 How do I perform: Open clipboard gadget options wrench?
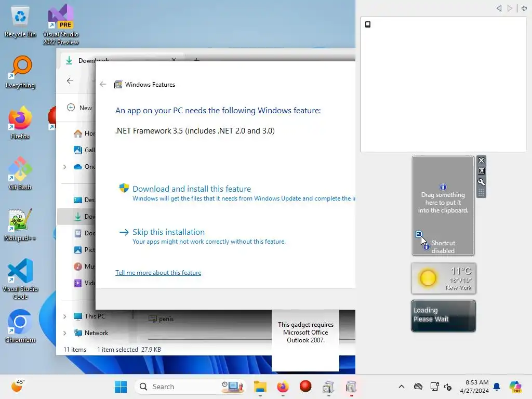(x=481, y=182)
